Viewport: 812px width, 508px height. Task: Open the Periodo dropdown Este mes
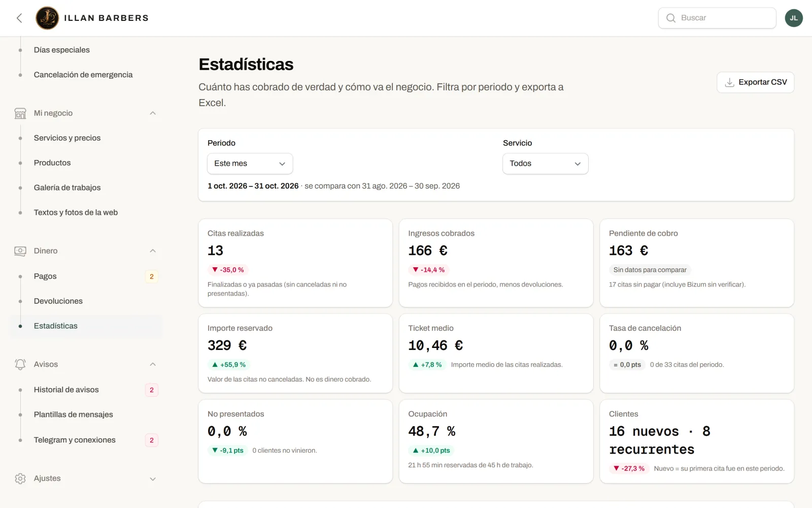tap(250, 164)
